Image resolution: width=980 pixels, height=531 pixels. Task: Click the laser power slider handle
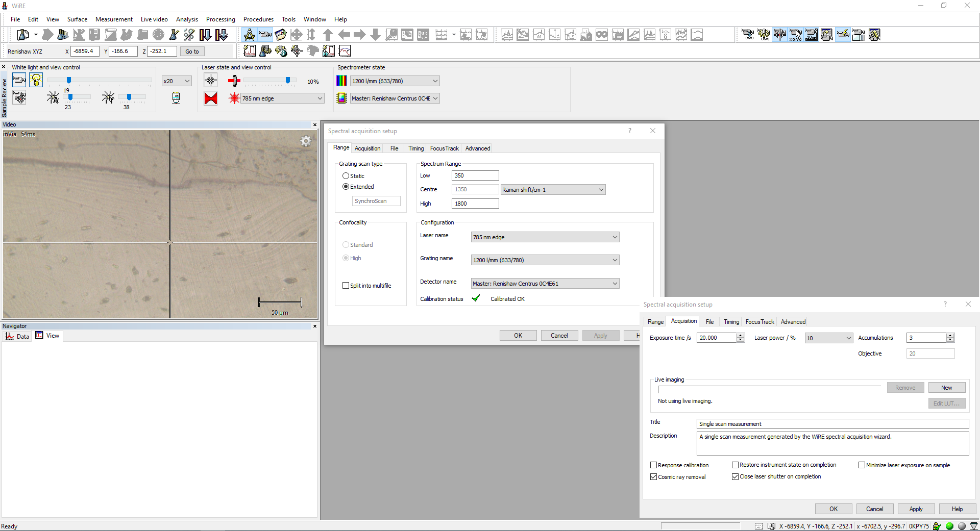tap(288, 80)
